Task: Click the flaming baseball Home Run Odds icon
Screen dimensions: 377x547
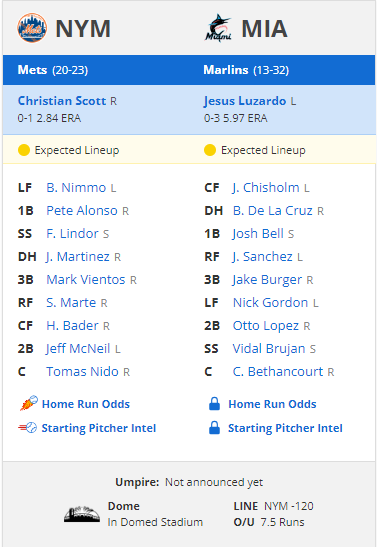Action: point(29,403)
